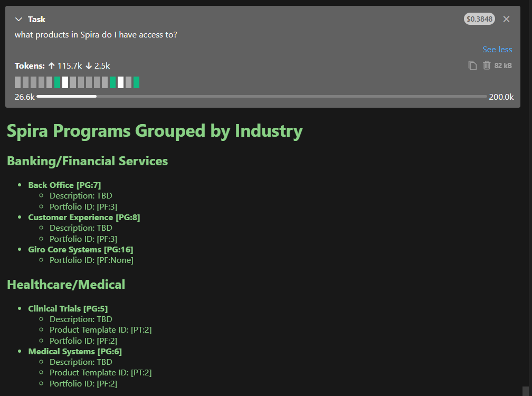Click the Giro Core Systems [PG:16] entry
This screenshot has height=396, width=532.
(x=80, y=250)
